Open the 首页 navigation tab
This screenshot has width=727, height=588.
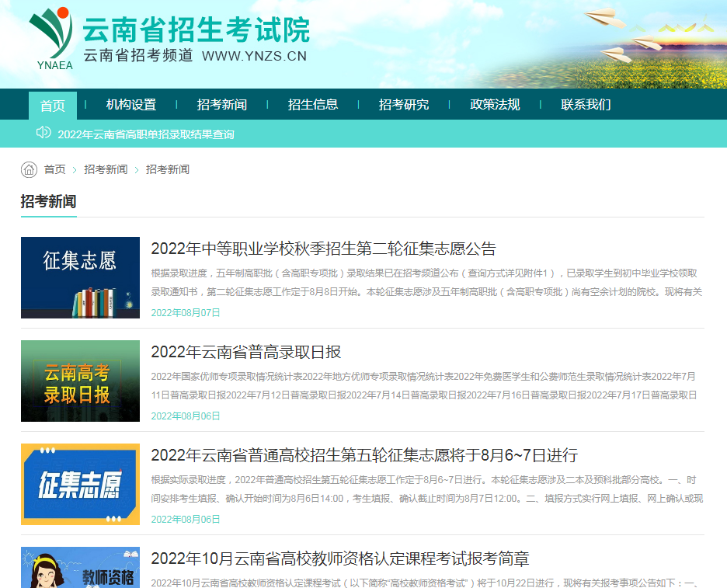tap(53, 105)
